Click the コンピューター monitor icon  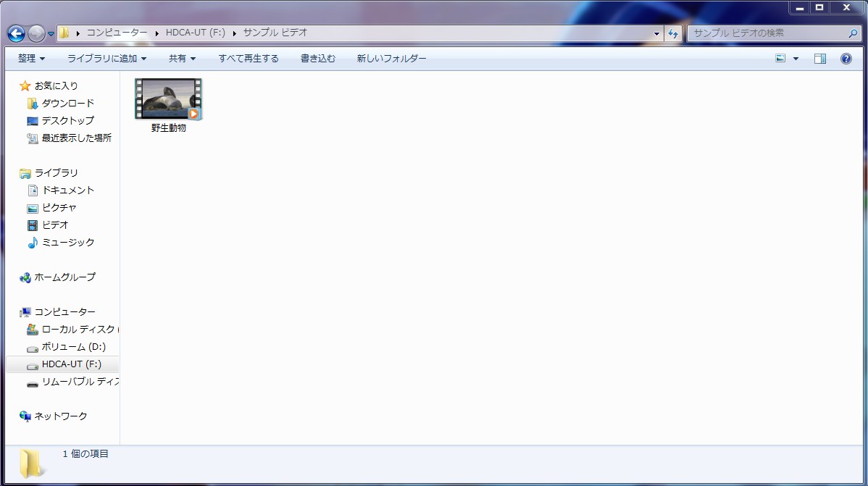click(25, 312)
